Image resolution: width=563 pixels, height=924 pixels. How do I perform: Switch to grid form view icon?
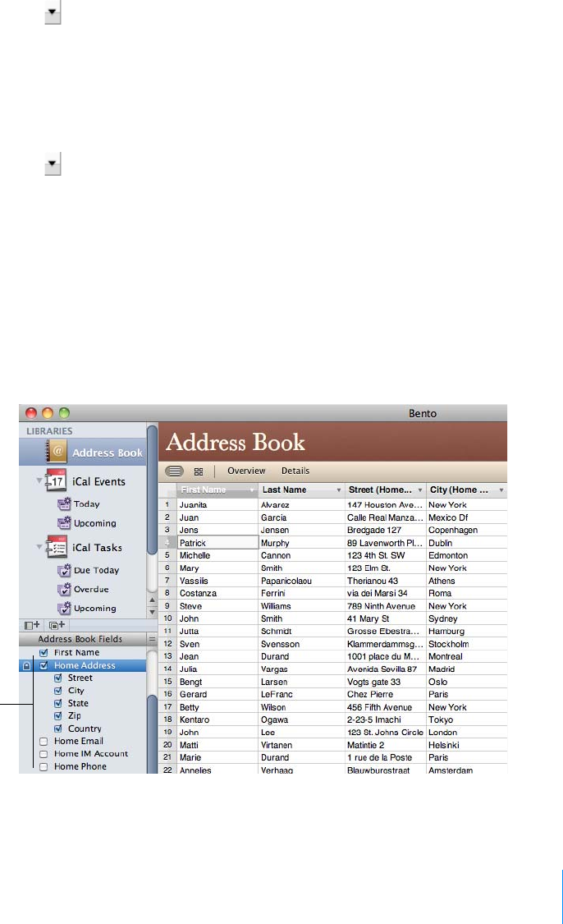[199, 471]
